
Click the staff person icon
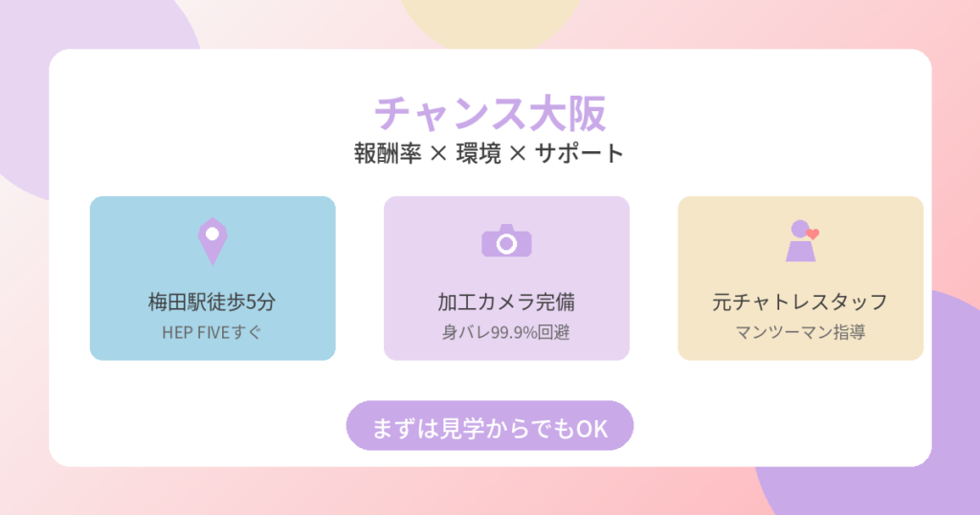799,243
